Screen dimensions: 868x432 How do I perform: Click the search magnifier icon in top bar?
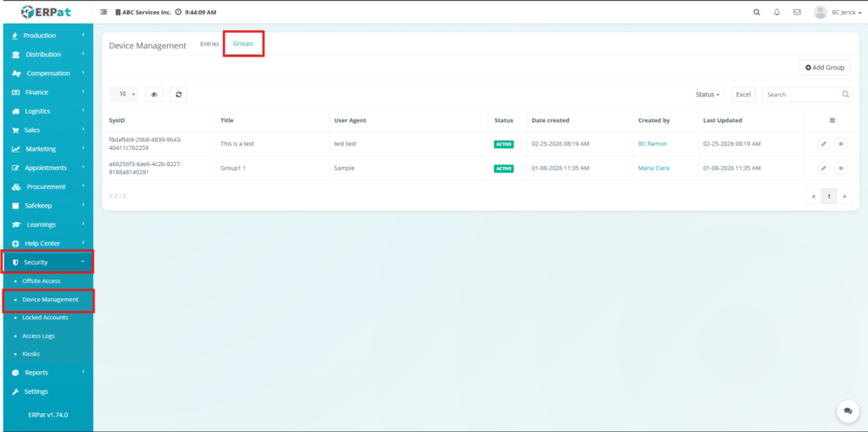click(x=757, y=13)
